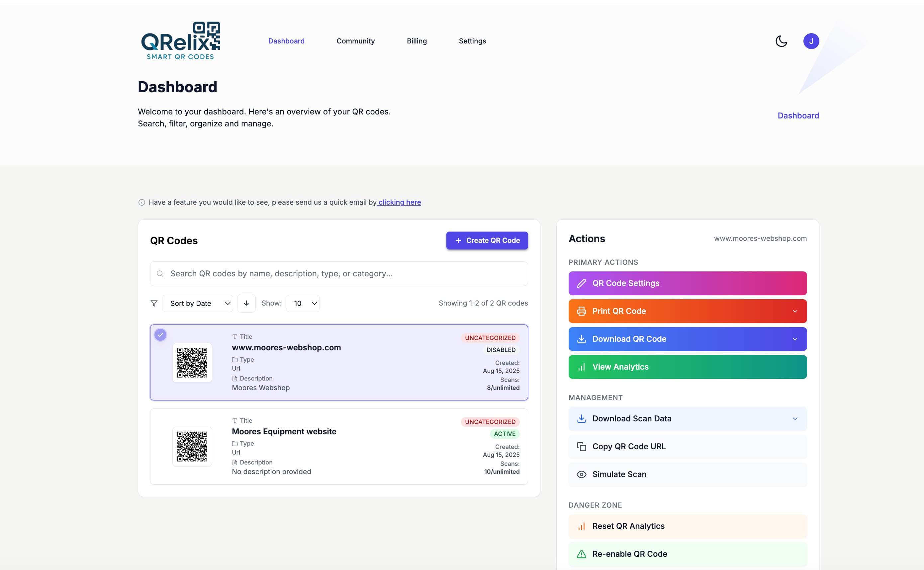924x570 pixels.
Task: Click the search QR codes input field
Action: tap(338, 273)
